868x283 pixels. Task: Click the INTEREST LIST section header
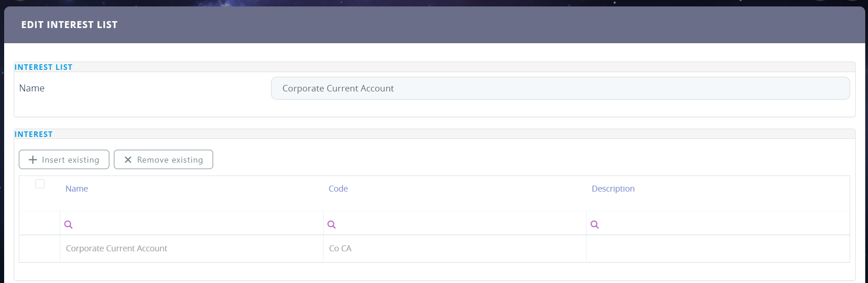point(44,67)
